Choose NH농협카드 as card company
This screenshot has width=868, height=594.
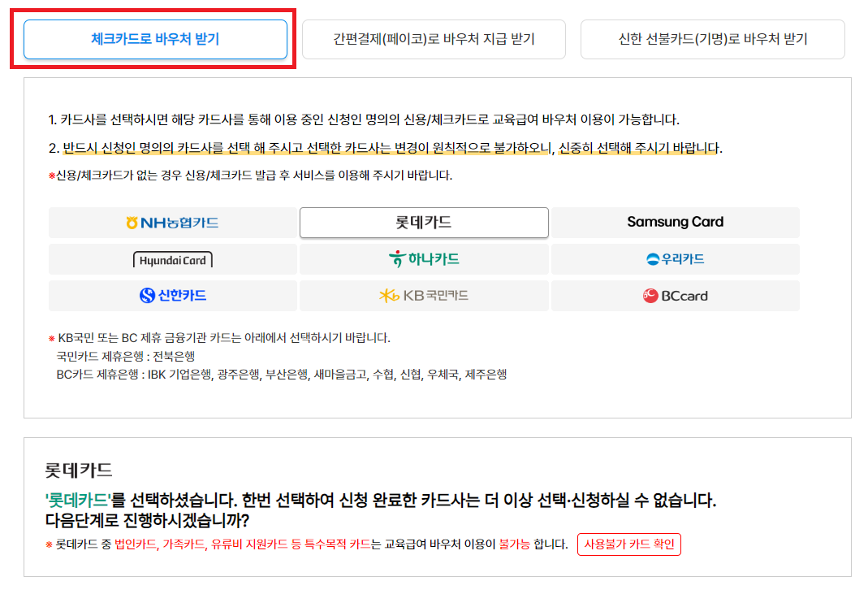click(173, 223)
